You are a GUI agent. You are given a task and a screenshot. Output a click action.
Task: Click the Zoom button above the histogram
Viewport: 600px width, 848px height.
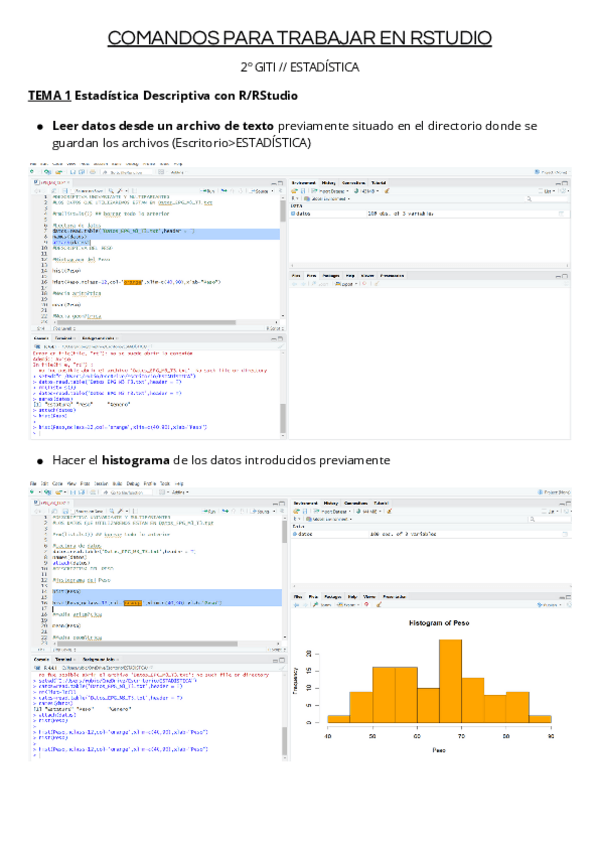[x=323, y=605]
